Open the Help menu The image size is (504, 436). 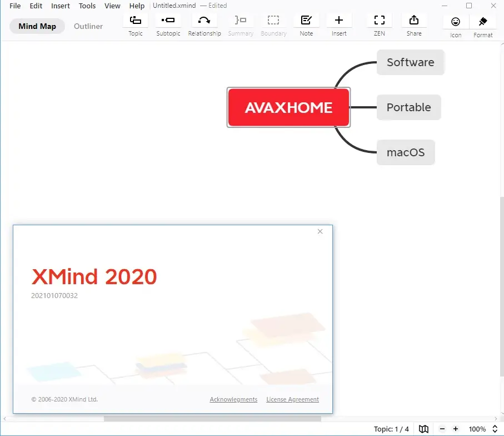pos(137,6)
